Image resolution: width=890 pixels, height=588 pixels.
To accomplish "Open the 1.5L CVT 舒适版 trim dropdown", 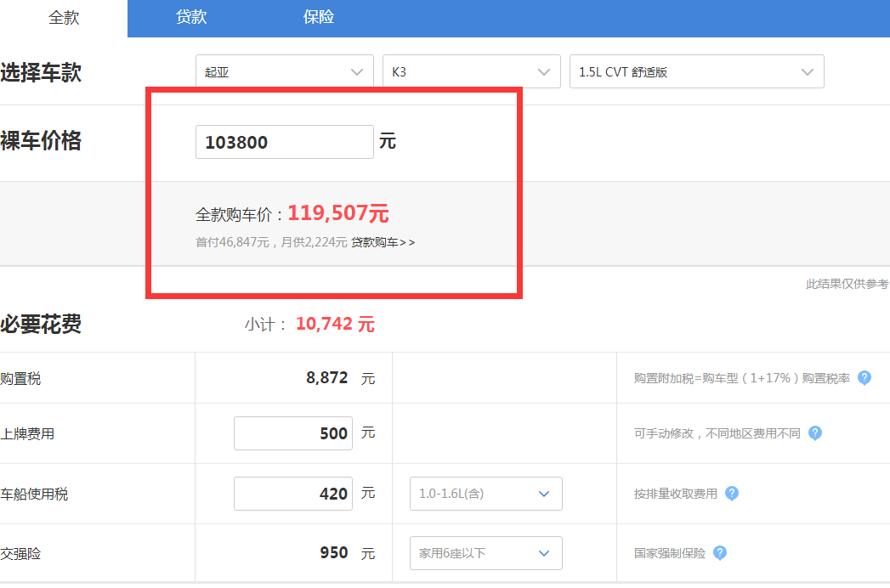I will (x=697, y=71).
